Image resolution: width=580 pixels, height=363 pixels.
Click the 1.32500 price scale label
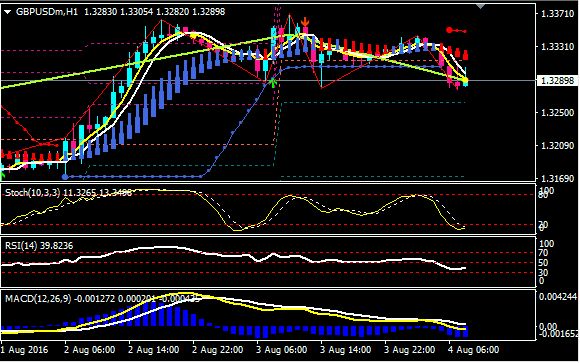click(557, 113)
